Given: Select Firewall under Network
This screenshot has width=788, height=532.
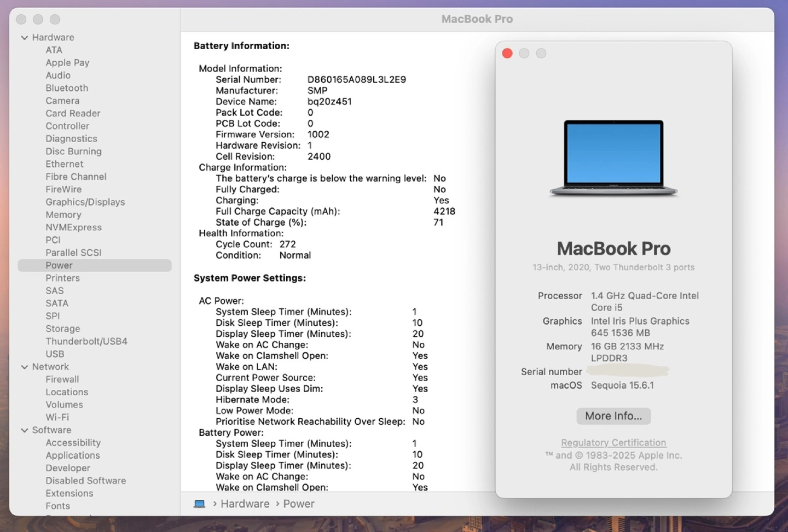Looking at the screenshot, I should point(62,379).
